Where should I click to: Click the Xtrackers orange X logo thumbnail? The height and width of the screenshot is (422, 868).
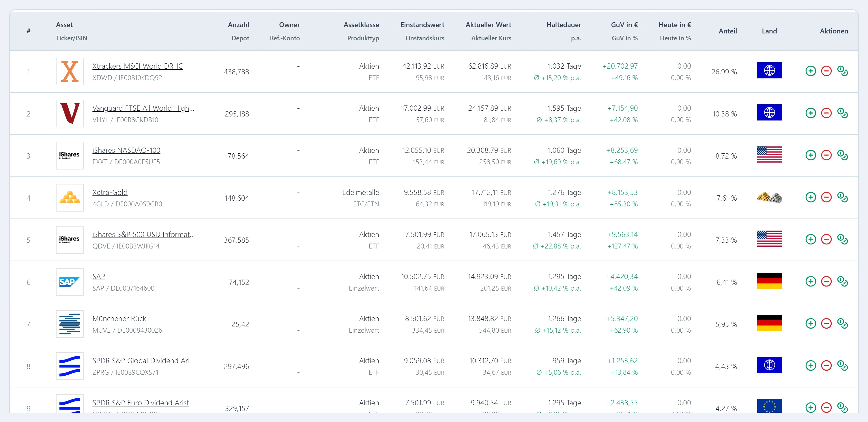(x=70, y=71)
